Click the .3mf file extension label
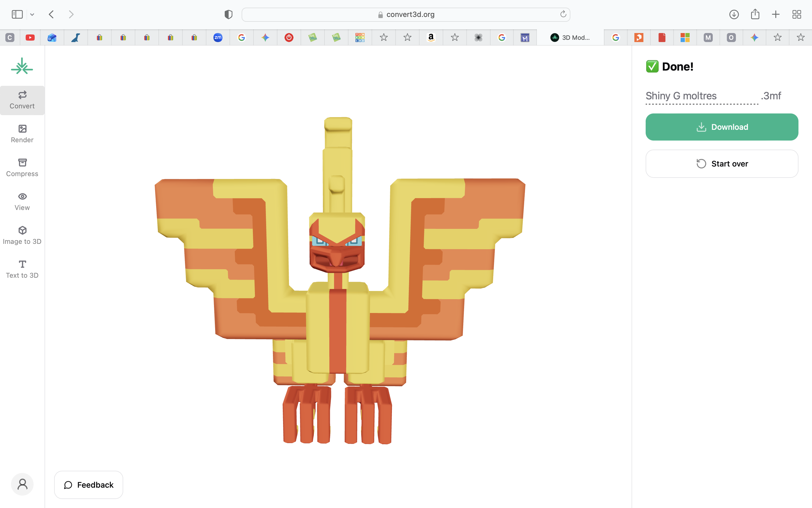Screen dimensions: 812x508 [x=771, y=96]
